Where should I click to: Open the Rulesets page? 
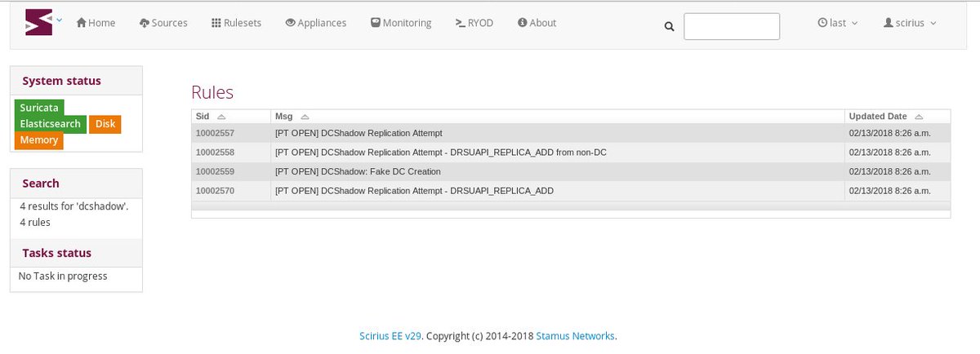(236, 23)
